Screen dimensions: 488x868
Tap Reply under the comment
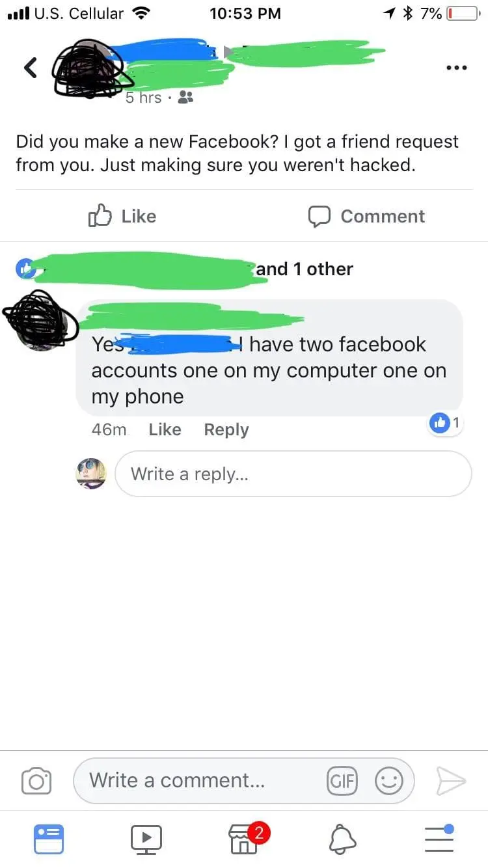coord(226,429)
